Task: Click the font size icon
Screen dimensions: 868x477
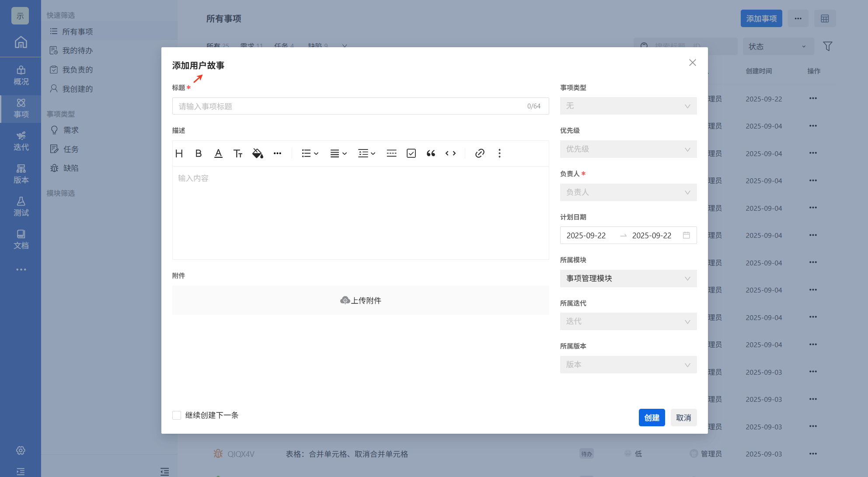Action: click(238, 153)
